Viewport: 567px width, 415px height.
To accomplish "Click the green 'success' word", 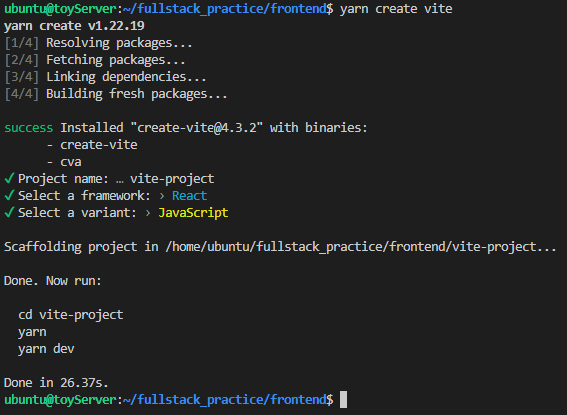I will [x=29, y=128].
